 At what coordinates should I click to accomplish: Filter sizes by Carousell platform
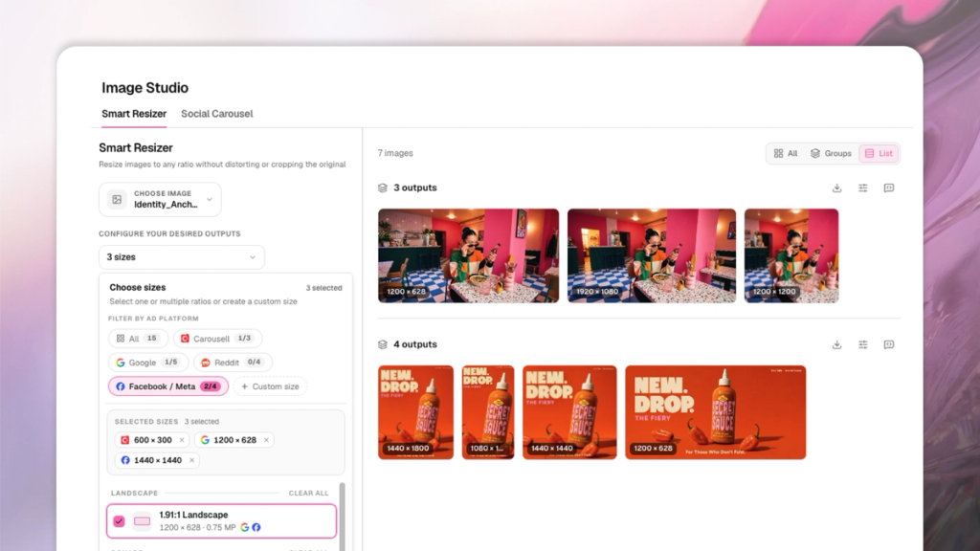(x=217, y=339)
